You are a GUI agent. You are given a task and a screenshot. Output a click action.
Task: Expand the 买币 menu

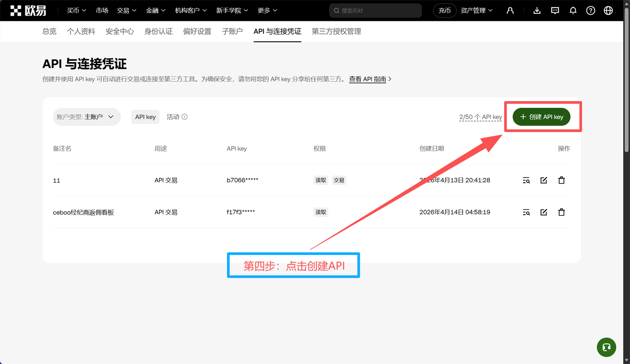click(x=76, y=11)
